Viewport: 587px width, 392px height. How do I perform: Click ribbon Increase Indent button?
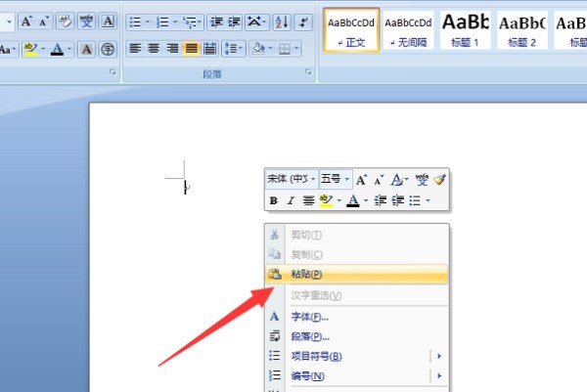click(x=234, y=22)
